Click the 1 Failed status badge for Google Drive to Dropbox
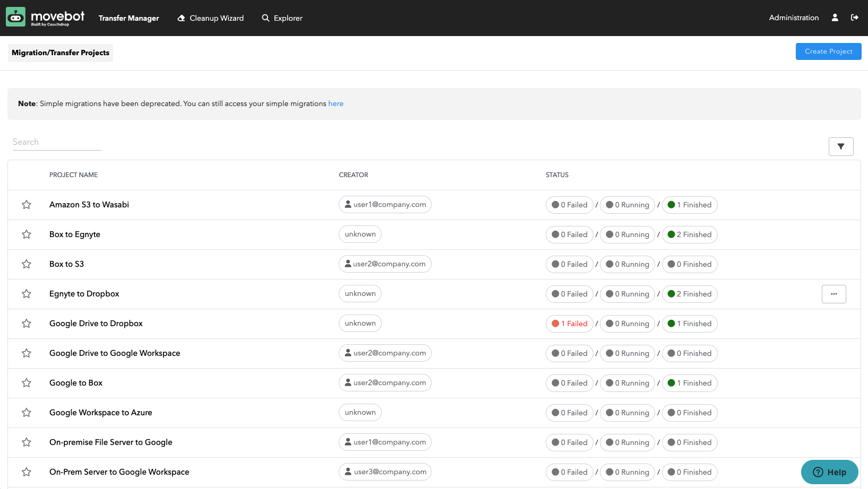Image resolution: width=868 pixels, height=489 pixels. (569, 324)
